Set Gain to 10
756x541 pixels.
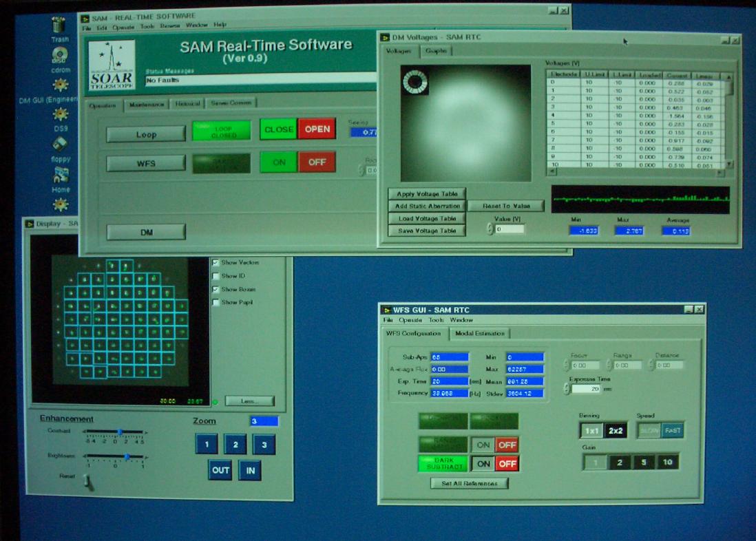coord(667,463)
